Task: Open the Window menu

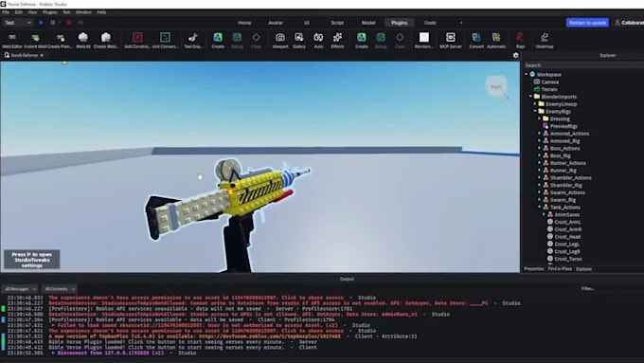Action: pos(83,12)
